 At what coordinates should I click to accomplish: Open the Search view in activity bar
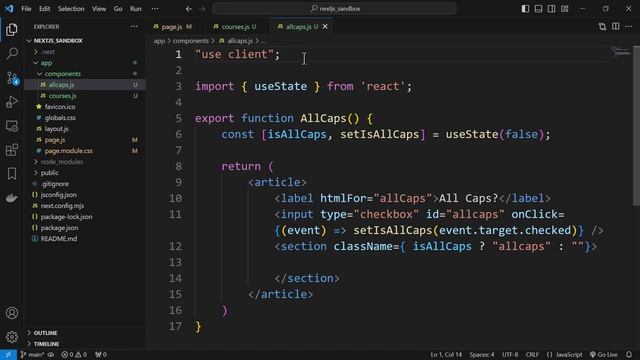click(12, 53)
